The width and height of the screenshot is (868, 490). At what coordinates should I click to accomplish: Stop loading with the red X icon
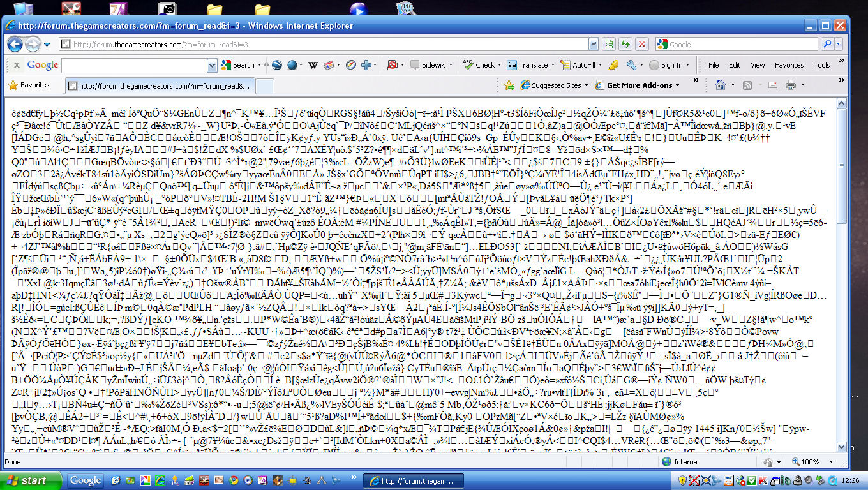click(642, 45)
